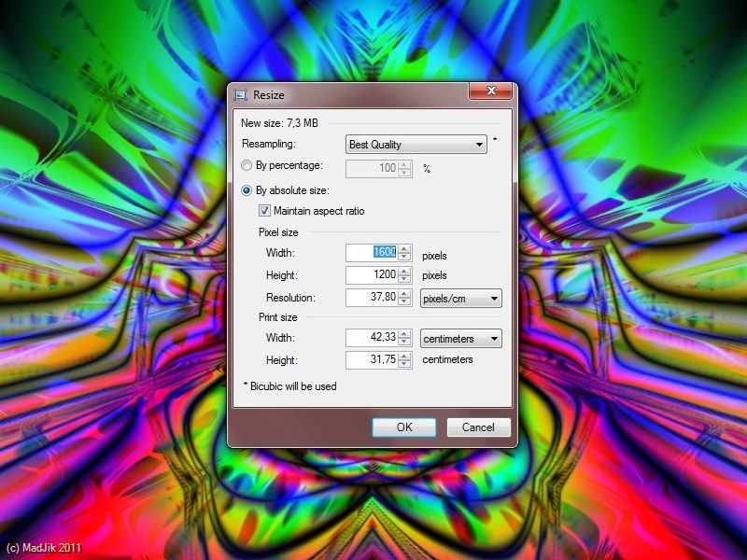Click the percentage field showing 100
The height and width of the screenshot is (560, 747).
click(372, 168)
